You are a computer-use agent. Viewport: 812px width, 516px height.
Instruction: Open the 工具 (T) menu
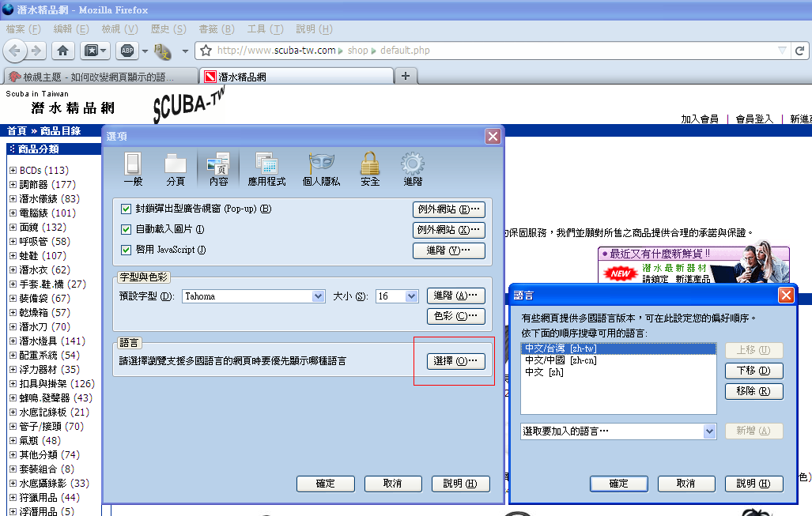tap(265, 29)
